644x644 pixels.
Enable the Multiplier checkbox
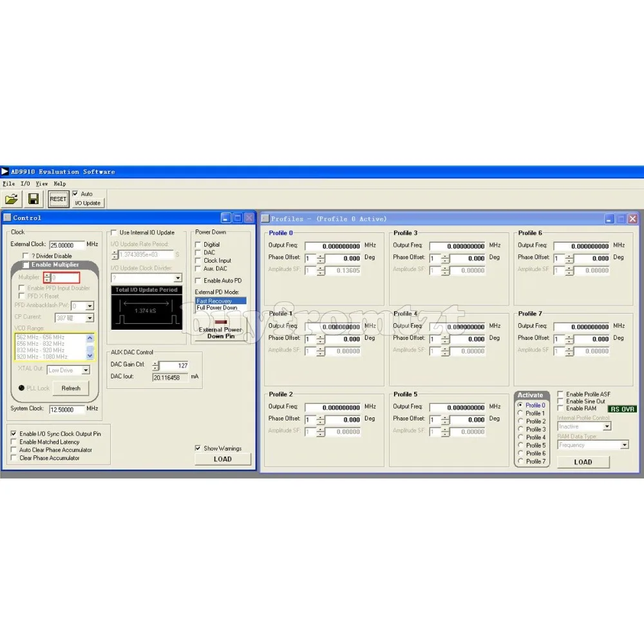26,265
